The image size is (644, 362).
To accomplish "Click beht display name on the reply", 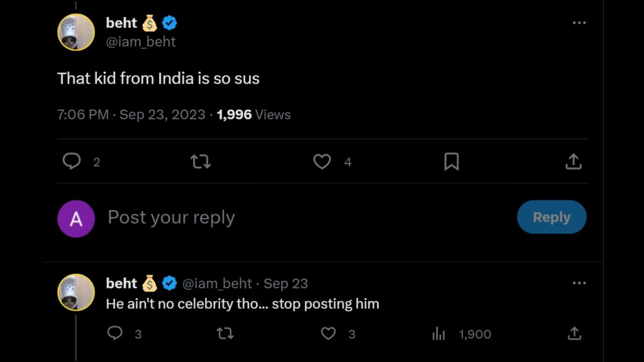I will (x=121, y=283).
